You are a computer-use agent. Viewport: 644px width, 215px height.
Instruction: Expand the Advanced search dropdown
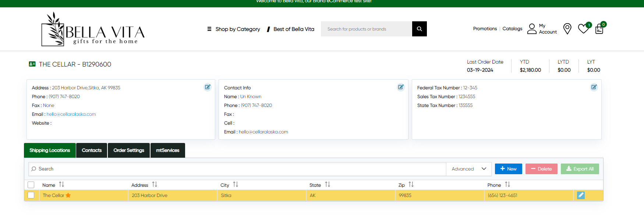pos(469,169)
